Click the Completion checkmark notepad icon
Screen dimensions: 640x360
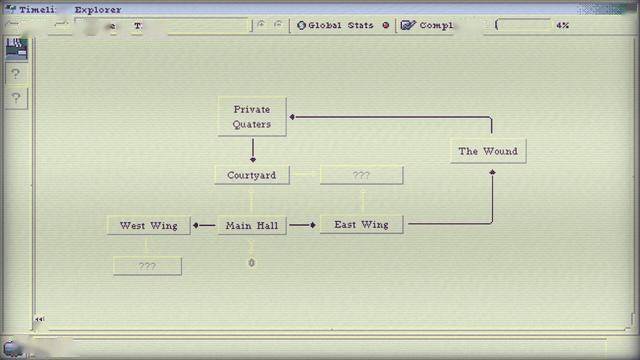408,25
